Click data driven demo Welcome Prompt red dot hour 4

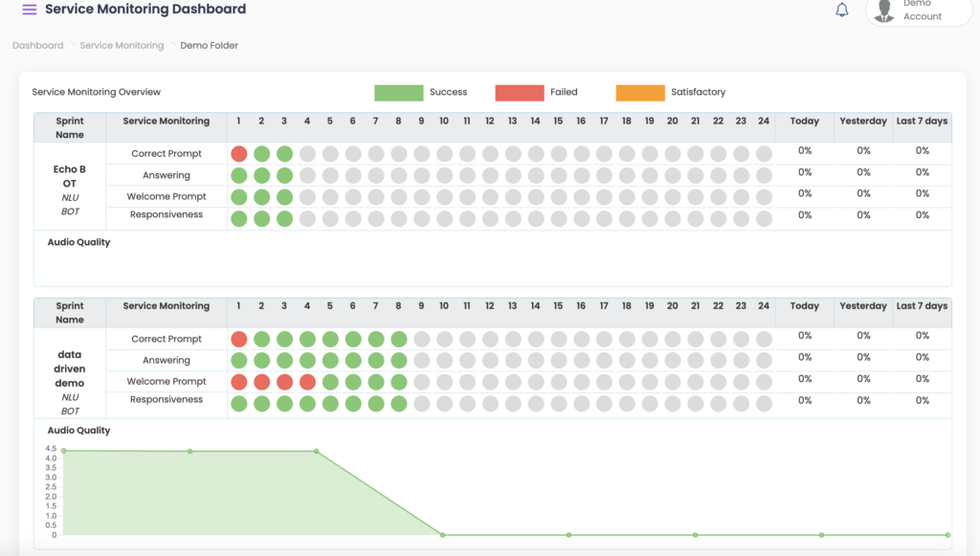pos(307,383)
